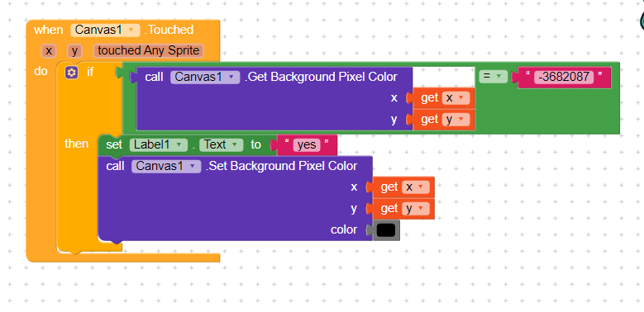644x312 pixels.
Task: Open the Canvas1 dropdown in Get Background Pixel Color
Action: (x=205, y=77)
